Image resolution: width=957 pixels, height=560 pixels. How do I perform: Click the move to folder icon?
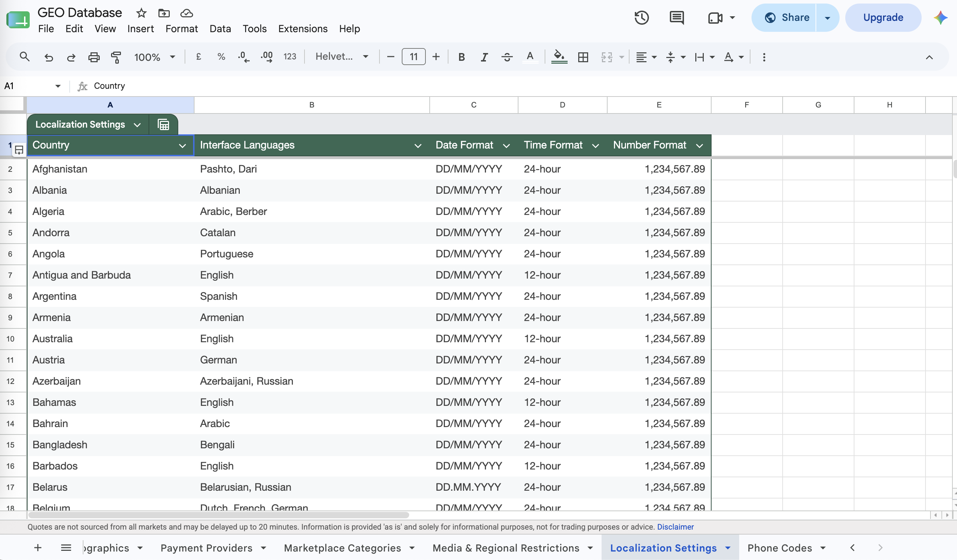point(164,13)
